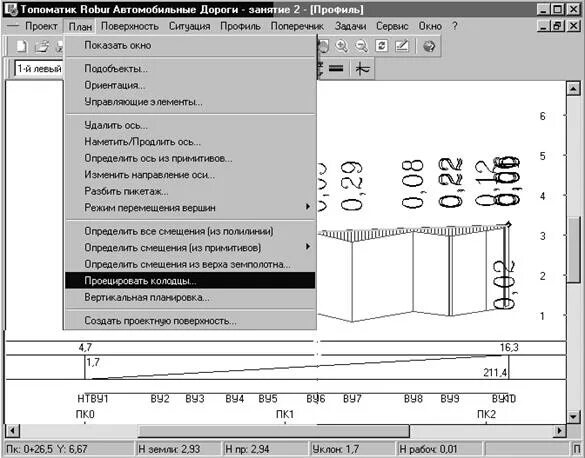Screen dimensions: 585x458
Task: Click the application icon in title bar
Action: [x=12, y=10]
